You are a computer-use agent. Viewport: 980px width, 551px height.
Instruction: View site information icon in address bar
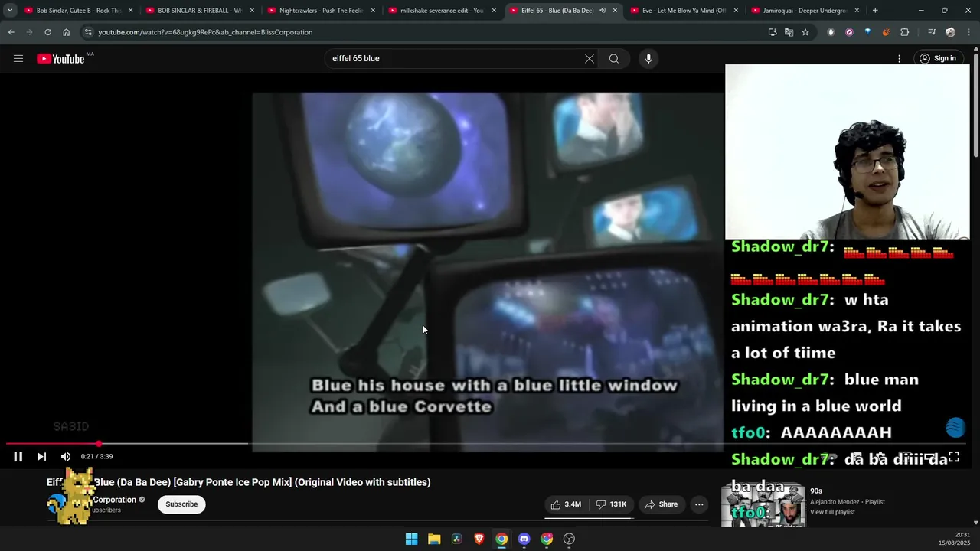click(x=88, y=32)
